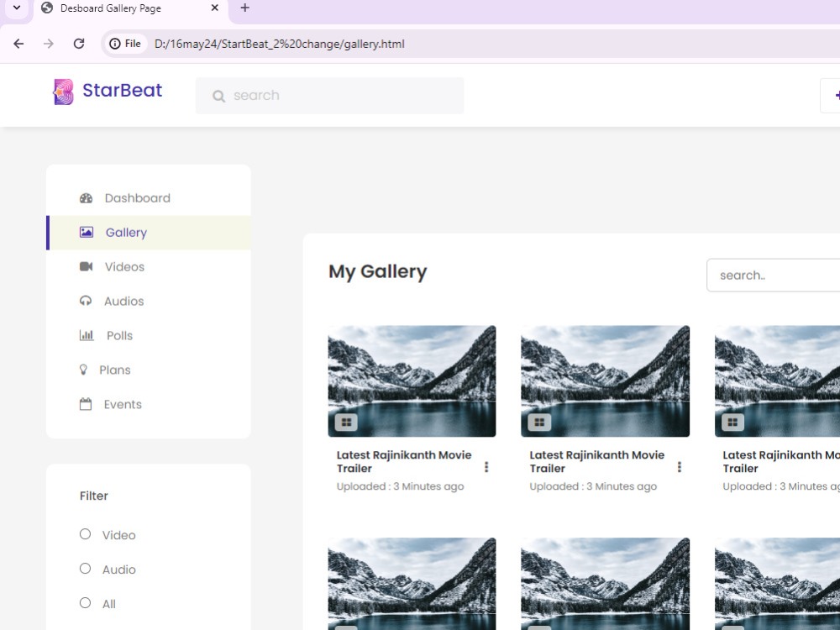This screenshot has height=630, width=840.
Task: Click grid icon on first gallery thumbnail
Action: pos(346,423)
